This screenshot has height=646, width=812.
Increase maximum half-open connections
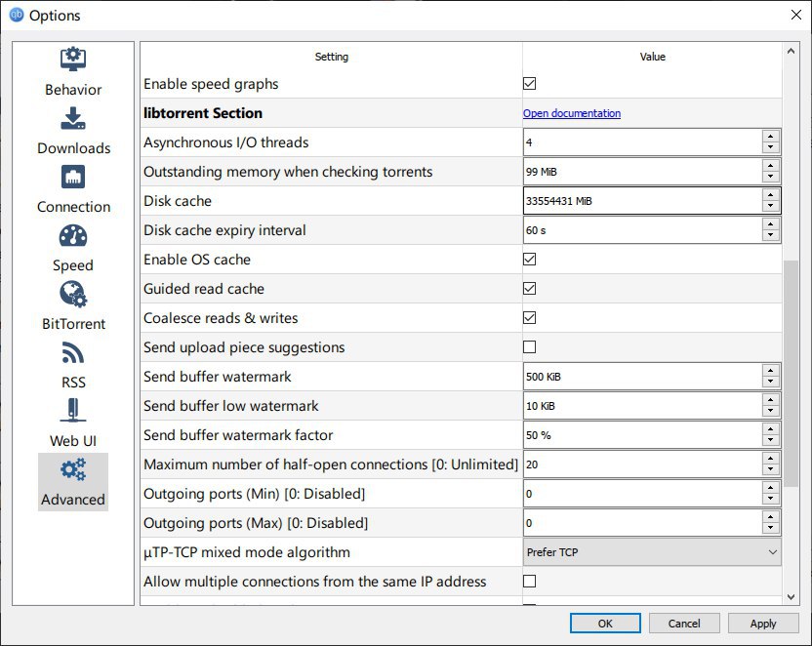[x=771, y=458]
